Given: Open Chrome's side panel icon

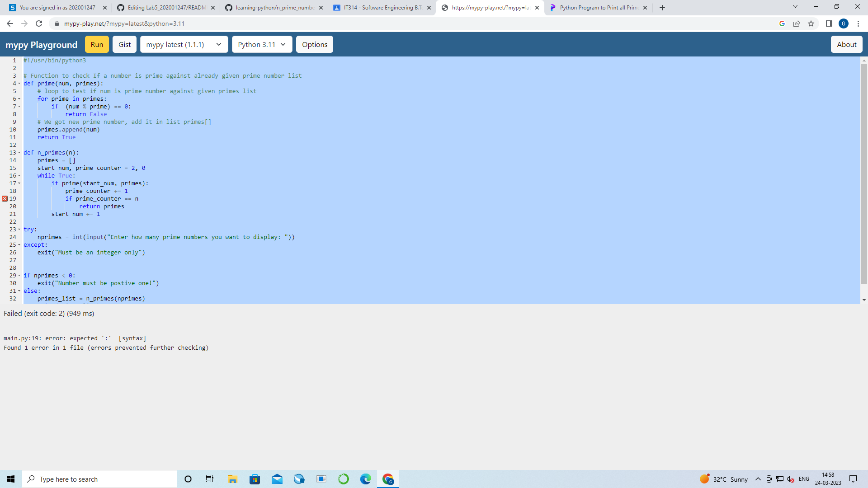Looking at the screenshot, I should pos(830,23).
